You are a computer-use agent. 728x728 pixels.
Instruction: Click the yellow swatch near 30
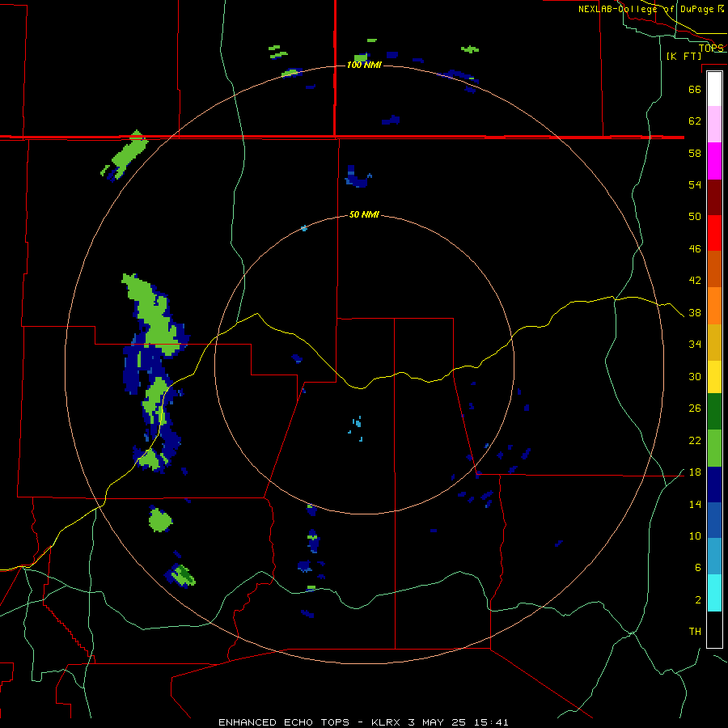pyautogui.click(x=714, y=377)
